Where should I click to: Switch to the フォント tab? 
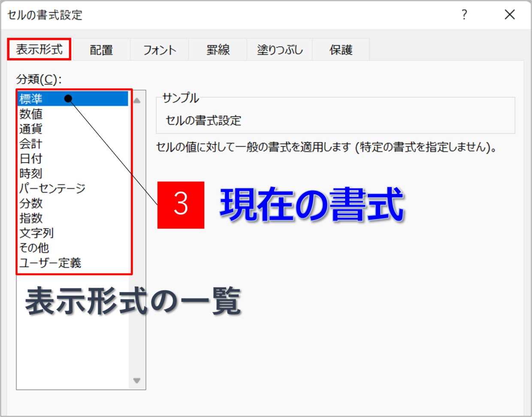160,50
